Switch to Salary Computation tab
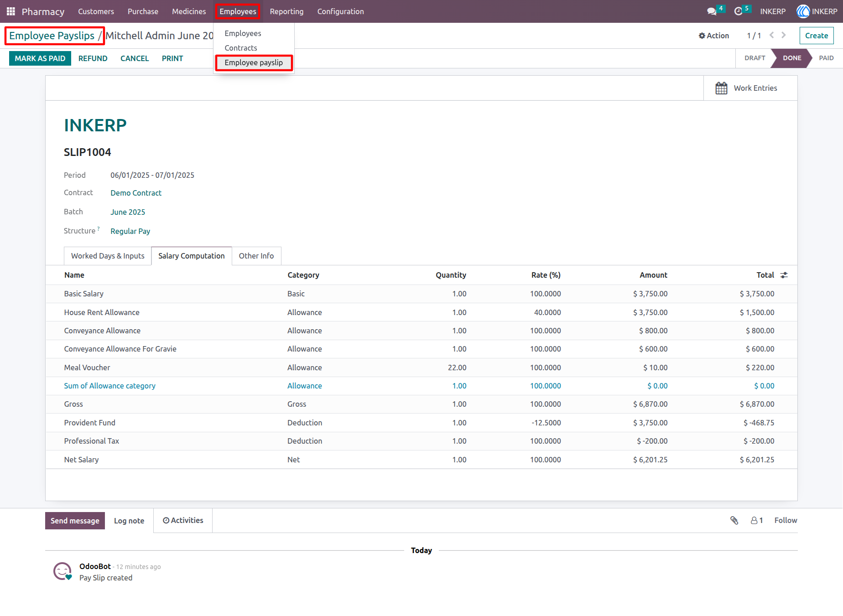This screenshot has width=843, height=616. click(192, 256)
